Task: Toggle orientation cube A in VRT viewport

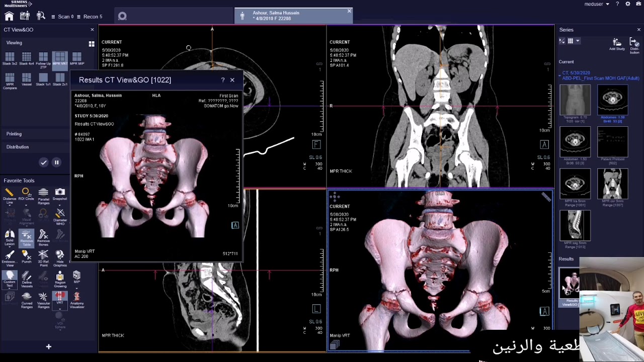Action: coord(544,312)
